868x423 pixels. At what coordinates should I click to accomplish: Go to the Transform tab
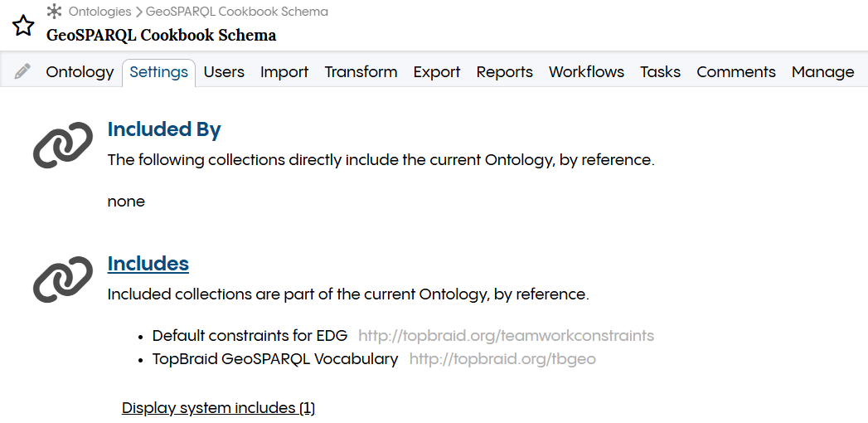(361, 72)
